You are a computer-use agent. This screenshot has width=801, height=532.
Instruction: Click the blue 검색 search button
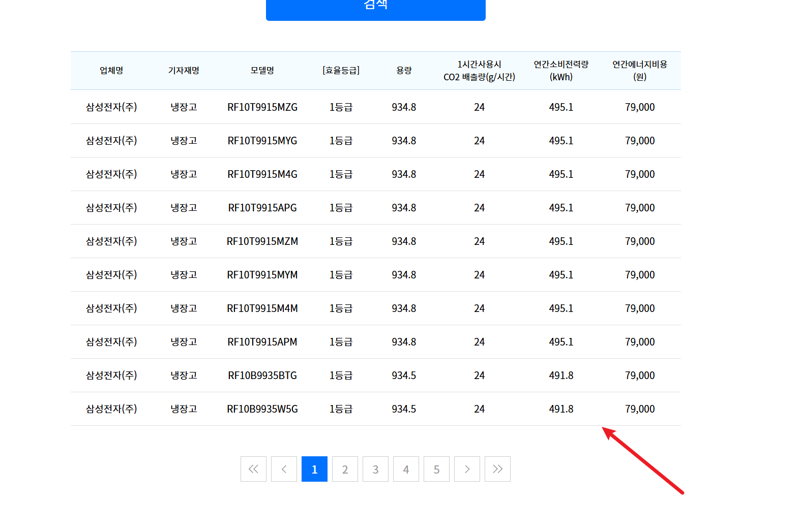(x=375, y=9)
